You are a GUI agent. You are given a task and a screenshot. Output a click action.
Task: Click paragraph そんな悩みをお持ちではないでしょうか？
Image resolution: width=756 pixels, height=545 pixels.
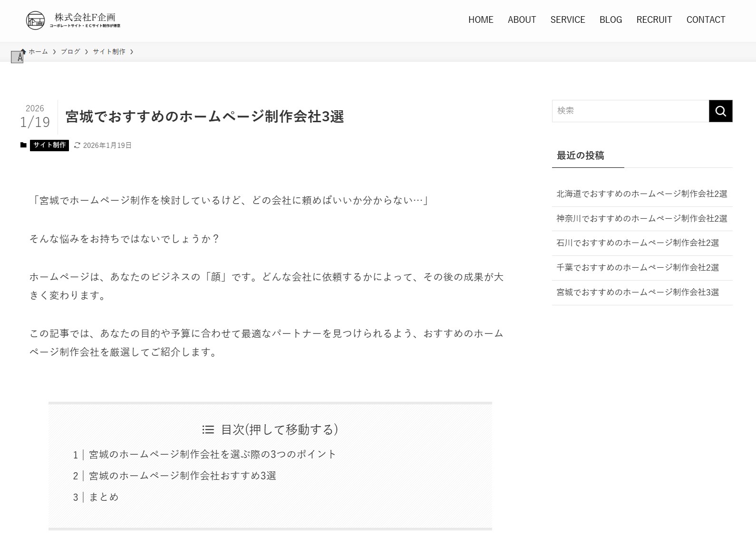pos(125,239)
